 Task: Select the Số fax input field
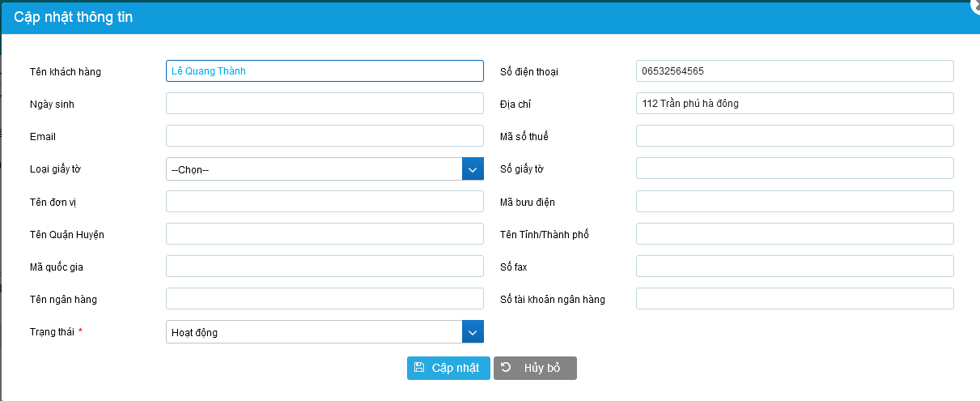point(794,267)
